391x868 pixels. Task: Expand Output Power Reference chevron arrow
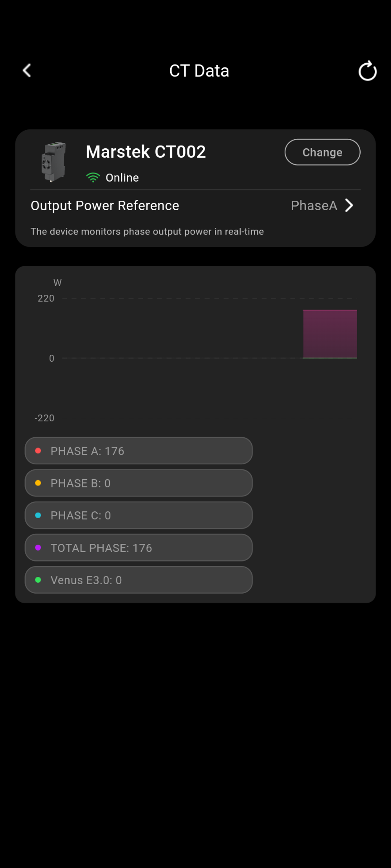(349, 206)
